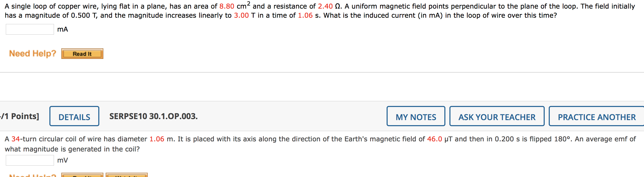
Task: Click PRACTICE ANOTHER for a new version
Action: tap(596, 116)
